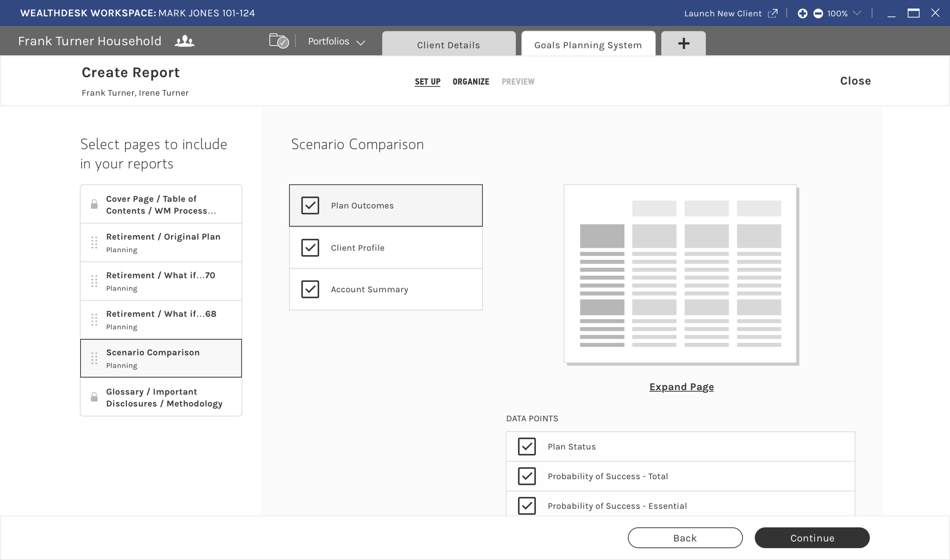The height and width of the screenshot is (560, 950).
Task: Click drag handle on Scenario Comparison row
Action: (94, 358)
